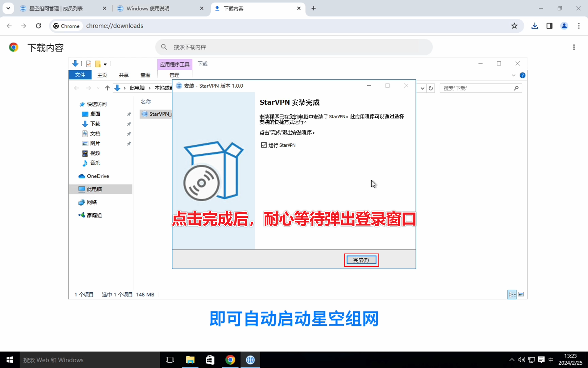The height and width of the screenshot is (368, 588).
Task: Open the downloads page more-actions menu
Action: pyautogui.click(x=574, y=47)
